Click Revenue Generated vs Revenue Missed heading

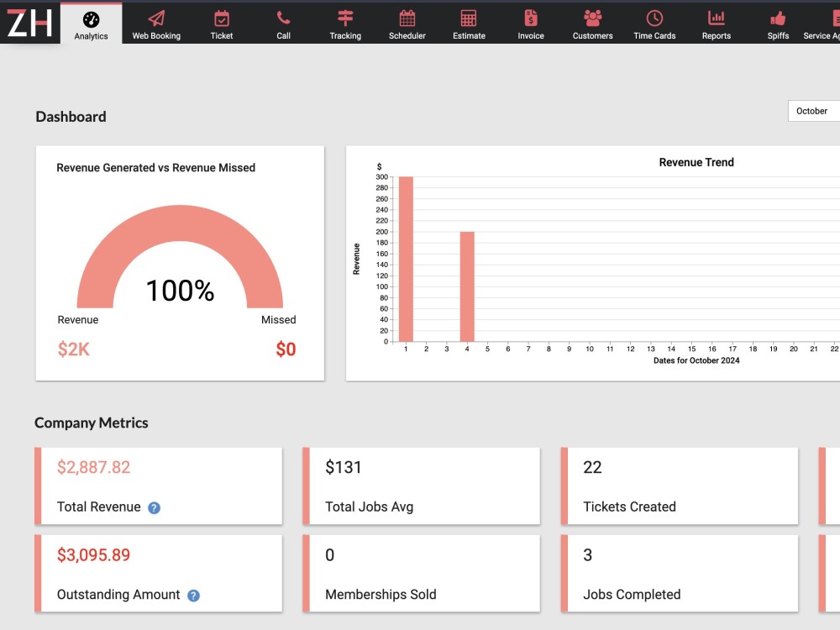click(x=156, y=168)
